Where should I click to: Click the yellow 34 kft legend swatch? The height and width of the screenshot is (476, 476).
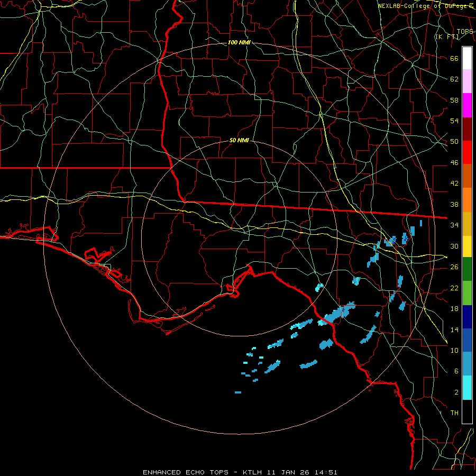(x=467, y=246)
